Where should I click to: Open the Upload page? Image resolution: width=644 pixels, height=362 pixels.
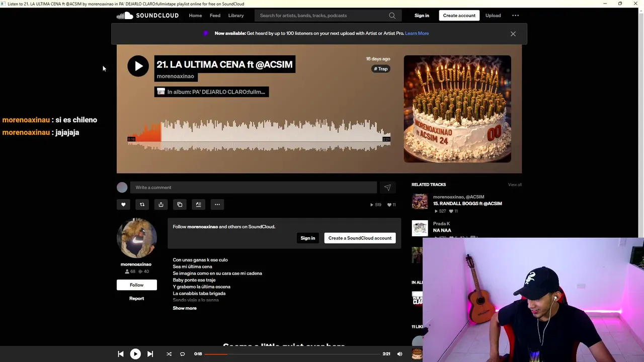tap(493, 16)
